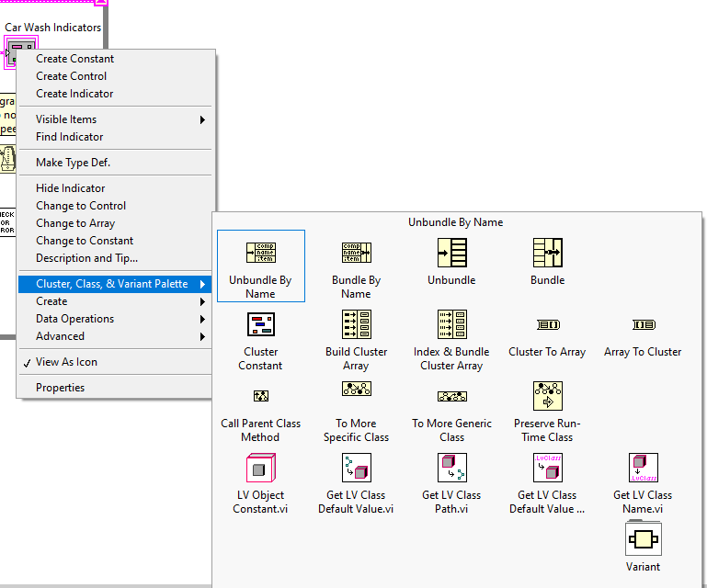Viewport: 707px width, 588px height.
Task: Click the Car Wash Indicators label
Action: (x=52, y=28)
